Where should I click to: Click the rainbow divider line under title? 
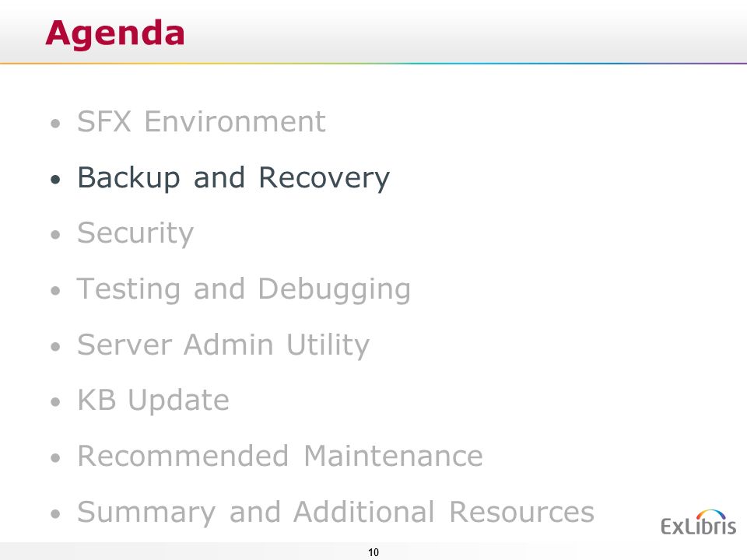click(373, 63)
